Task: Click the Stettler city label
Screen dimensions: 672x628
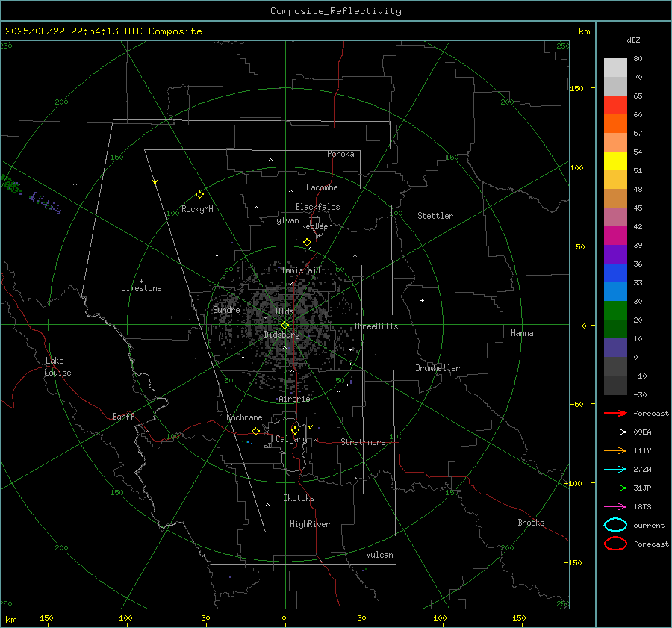Action: [x=435, y=216]
